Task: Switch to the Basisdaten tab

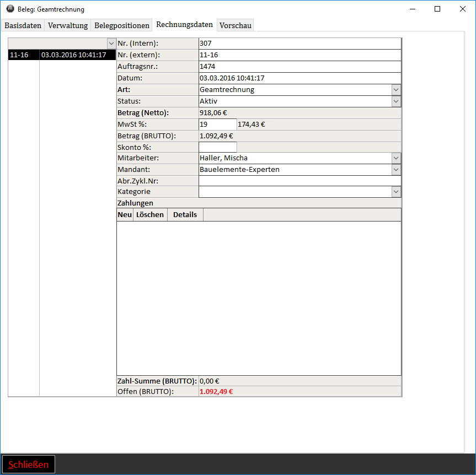Action: tap(23, 25)
